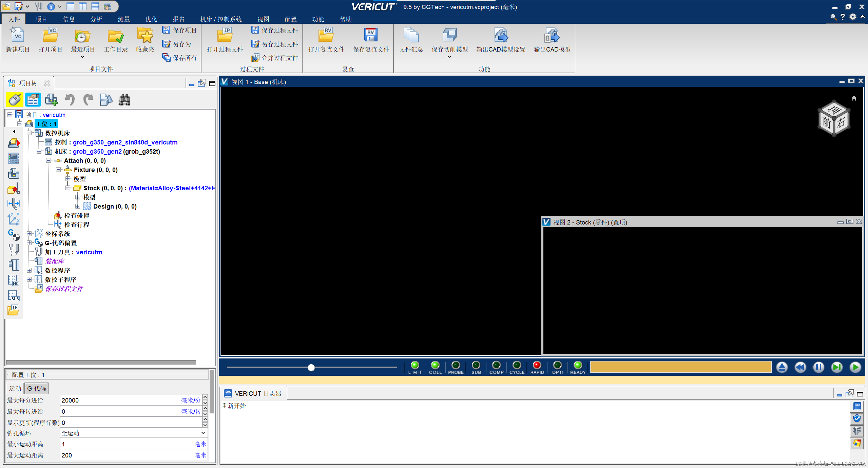The width and height of the screenshot is (868, 468).
Task: Toggle the LIMIT status light
Action: click(x=415, y=365)
